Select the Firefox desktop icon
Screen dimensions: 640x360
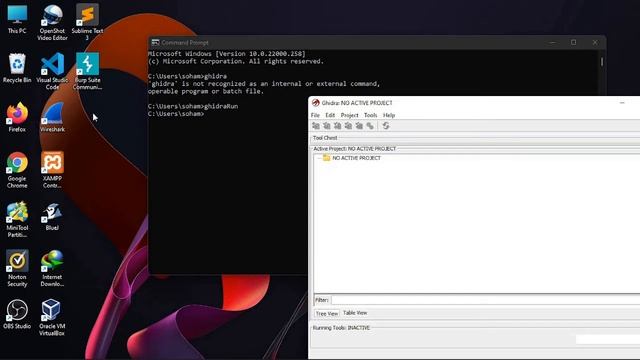(x=17, y=118)
